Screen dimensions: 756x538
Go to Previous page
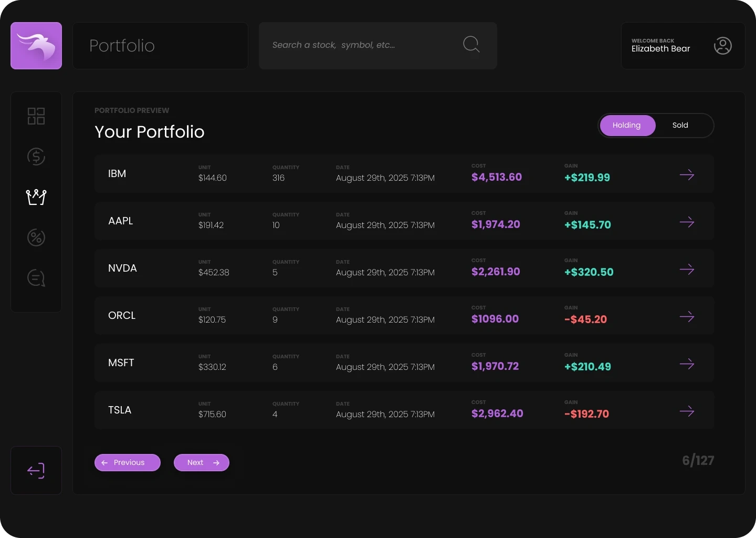click(128, 462)
